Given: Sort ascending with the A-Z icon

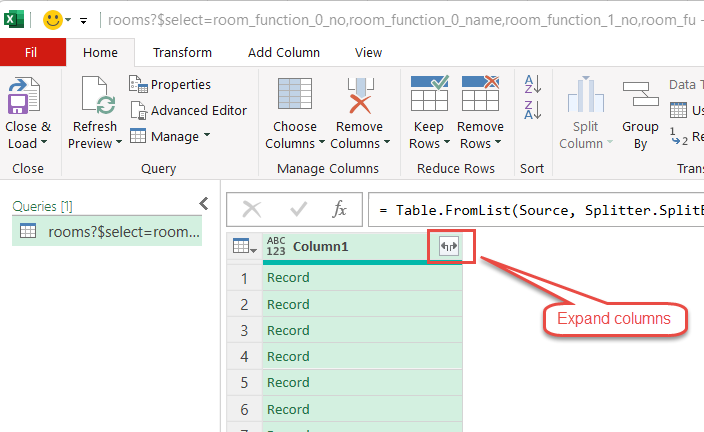Looking at the screenshot, I should (x=533, y=85).
